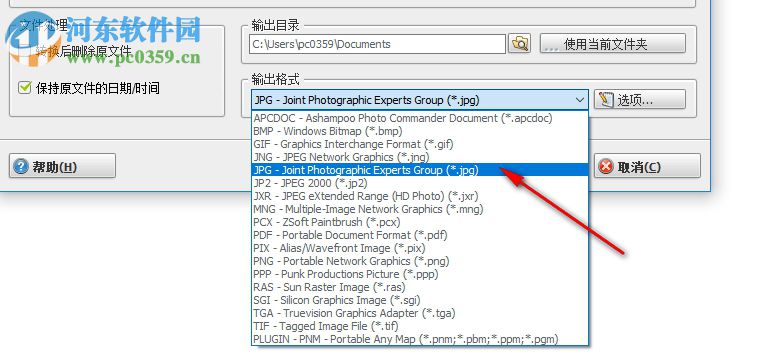Click the 使用当前文件夹 button
780x363 pixels.
point(613,44)
